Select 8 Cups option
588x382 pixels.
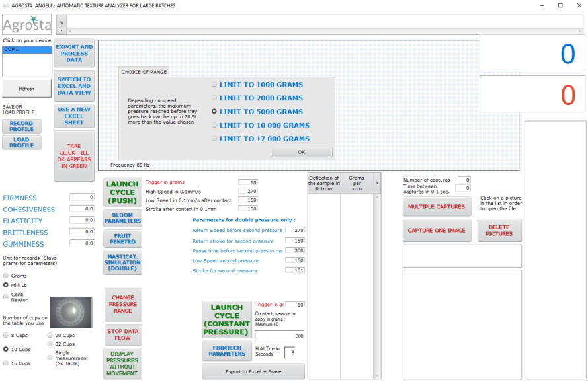click(x=6, y=335)
